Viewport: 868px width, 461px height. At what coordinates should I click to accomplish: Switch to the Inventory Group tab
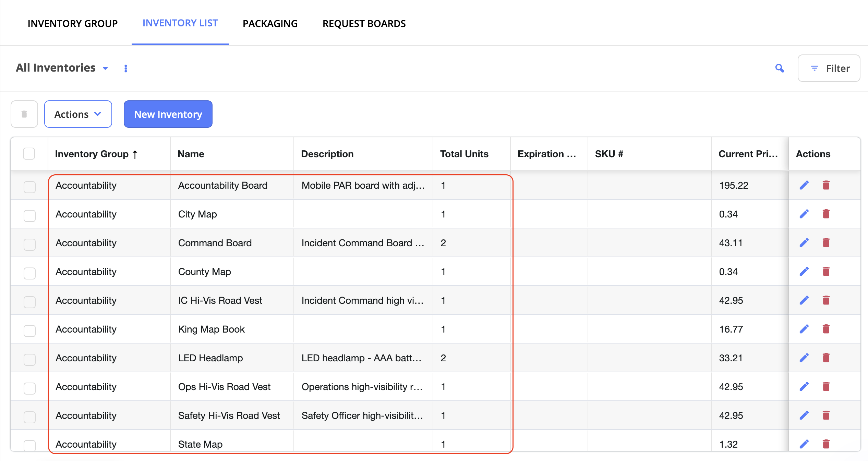(73, 24)
